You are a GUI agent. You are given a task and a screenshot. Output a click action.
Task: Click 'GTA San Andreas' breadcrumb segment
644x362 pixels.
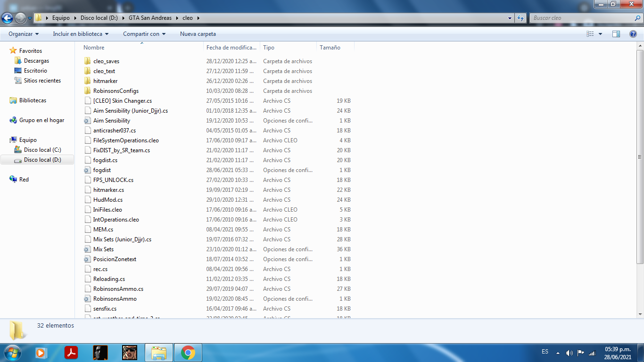pyautogui.click(x=150, y=18)
